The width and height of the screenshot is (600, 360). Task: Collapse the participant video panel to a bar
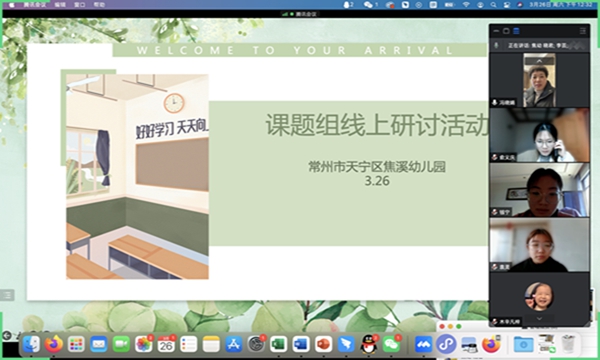497,31
